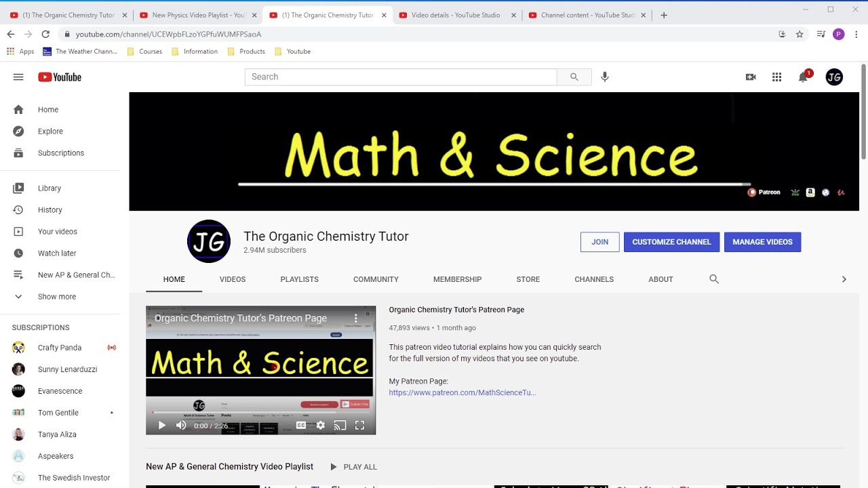
Task: Open Courses bookmark folder
Action: coord(144,52)
